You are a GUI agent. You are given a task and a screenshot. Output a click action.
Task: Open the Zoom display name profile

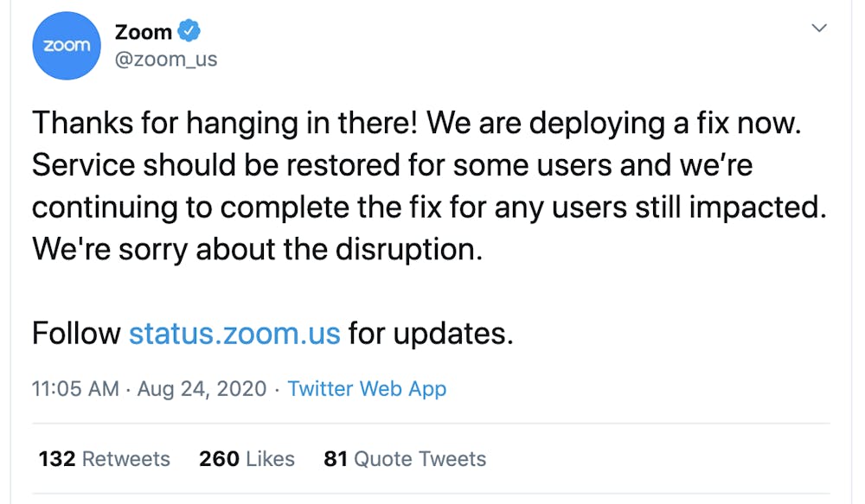pyautogui.click(x=144, y=32)
